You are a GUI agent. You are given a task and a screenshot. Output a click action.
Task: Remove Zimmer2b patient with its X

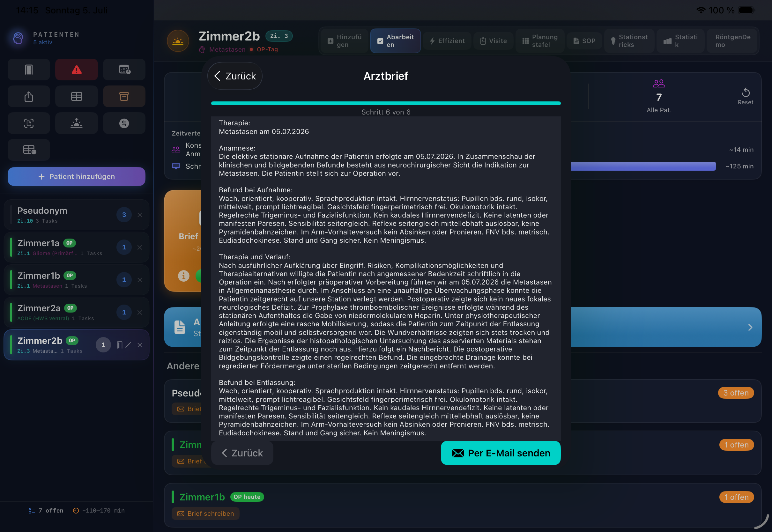140,345
